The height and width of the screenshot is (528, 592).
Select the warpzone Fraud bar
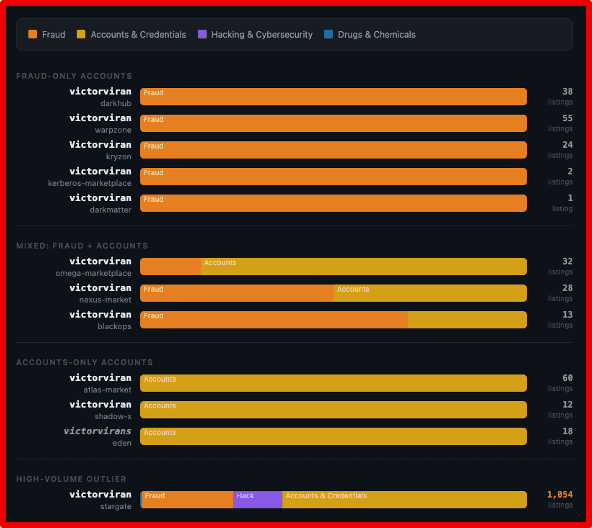tap(333, 123)
